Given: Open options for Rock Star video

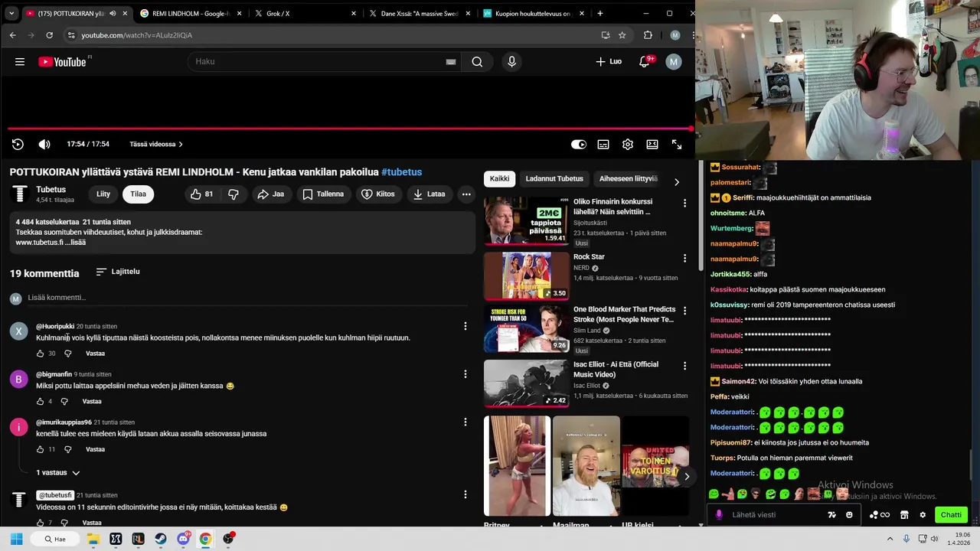Looking at the screenshot, I should 684,259.
